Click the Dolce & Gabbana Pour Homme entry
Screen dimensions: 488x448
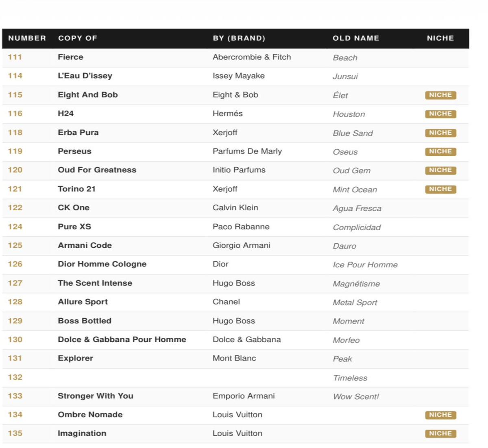click(122, 339)
